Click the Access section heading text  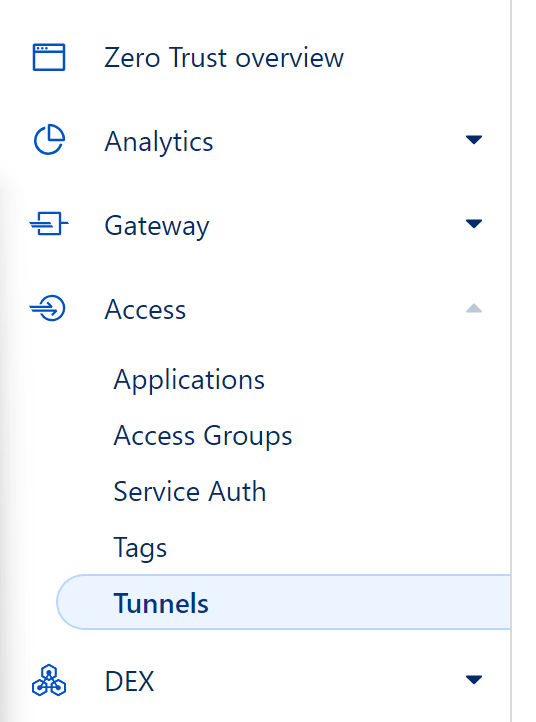click(145, 309)
